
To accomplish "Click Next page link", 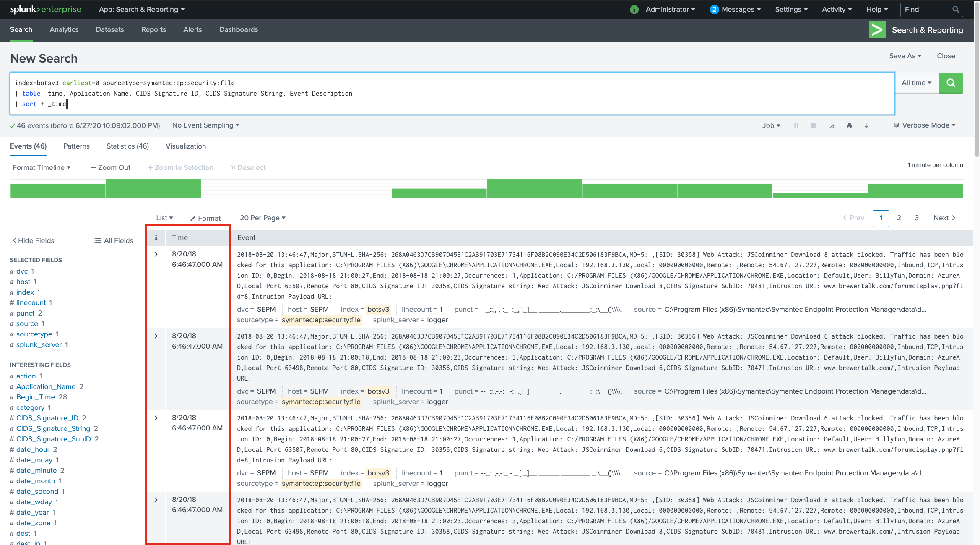I will (x=944, y=218).
